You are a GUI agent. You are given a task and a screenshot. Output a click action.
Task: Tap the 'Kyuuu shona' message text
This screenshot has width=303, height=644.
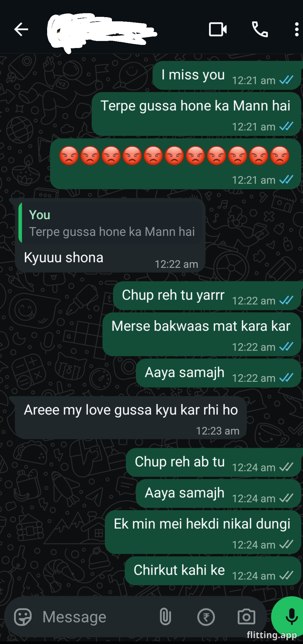[64, 257]
